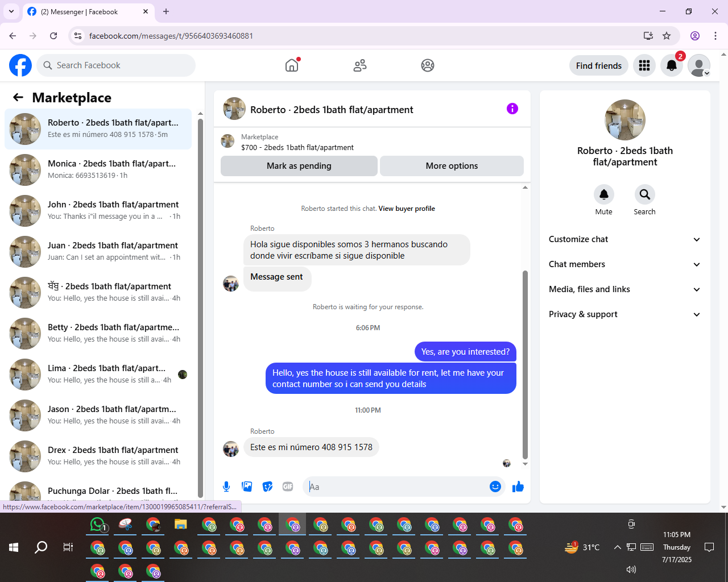Click the browser back arrow
The image size is (728, 582).
click(x=13, y=36)
